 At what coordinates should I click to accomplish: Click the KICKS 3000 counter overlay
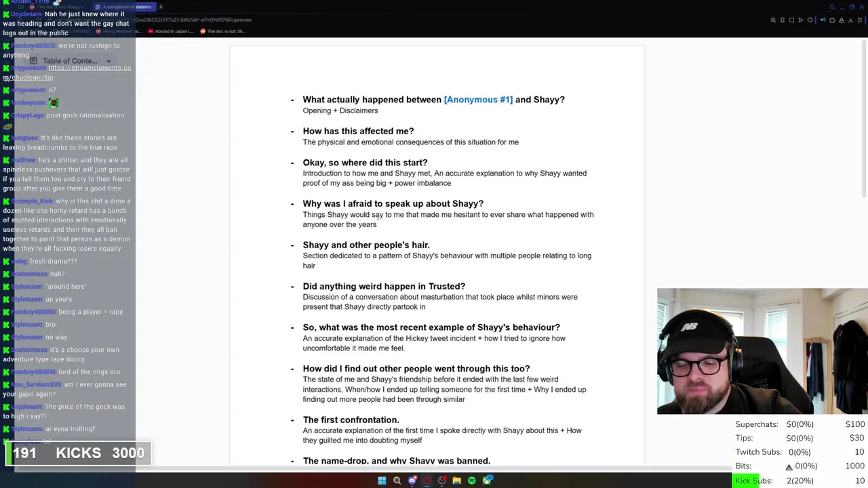tap(79, 453)
